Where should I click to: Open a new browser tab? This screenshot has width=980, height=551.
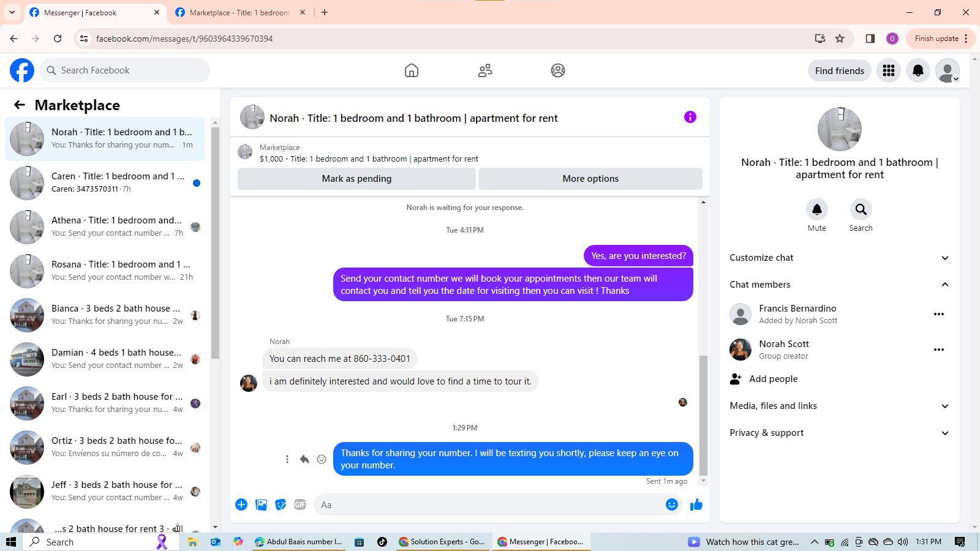(x=325, y=12)
